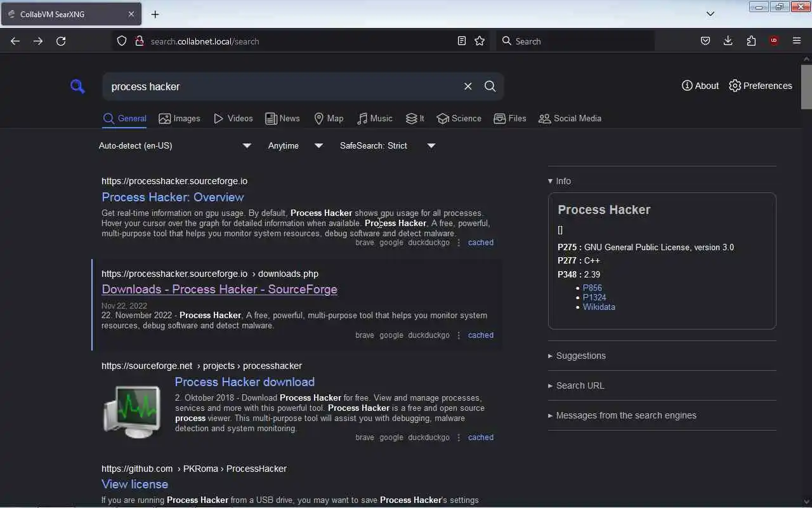Switch to the Files category

pyautogui.click(x=510, y=119)
